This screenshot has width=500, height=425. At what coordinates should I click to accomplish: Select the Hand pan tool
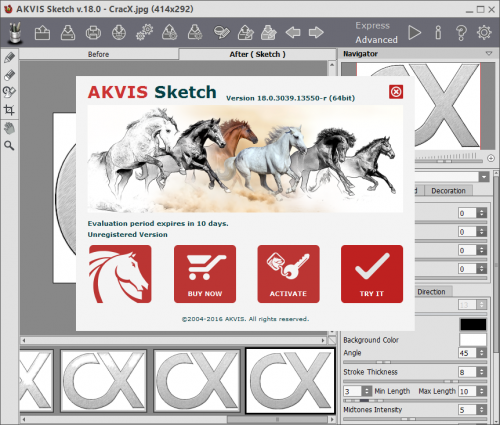[x=9, y=128]
